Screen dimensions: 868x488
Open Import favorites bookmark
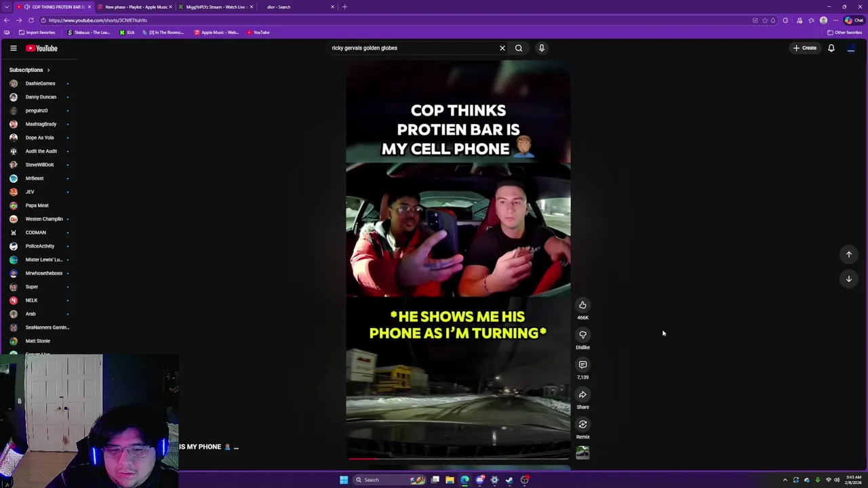(x=37, y=33)
